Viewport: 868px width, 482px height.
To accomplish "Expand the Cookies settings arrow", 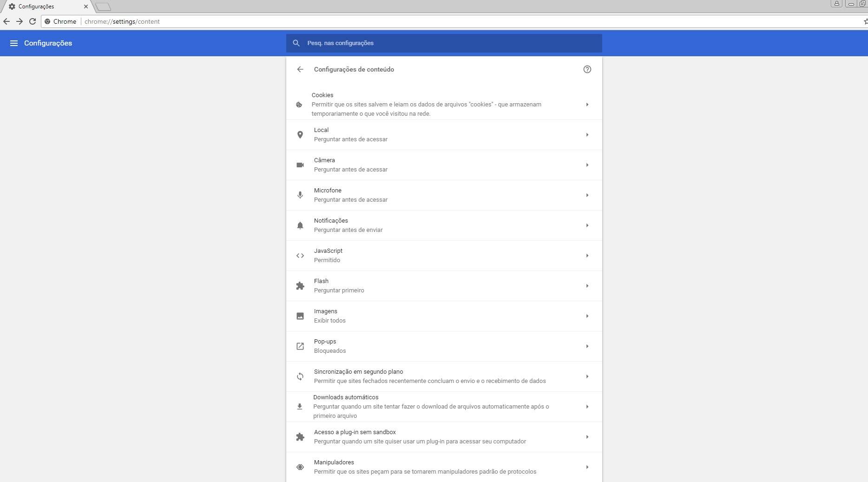I will 587,105.
